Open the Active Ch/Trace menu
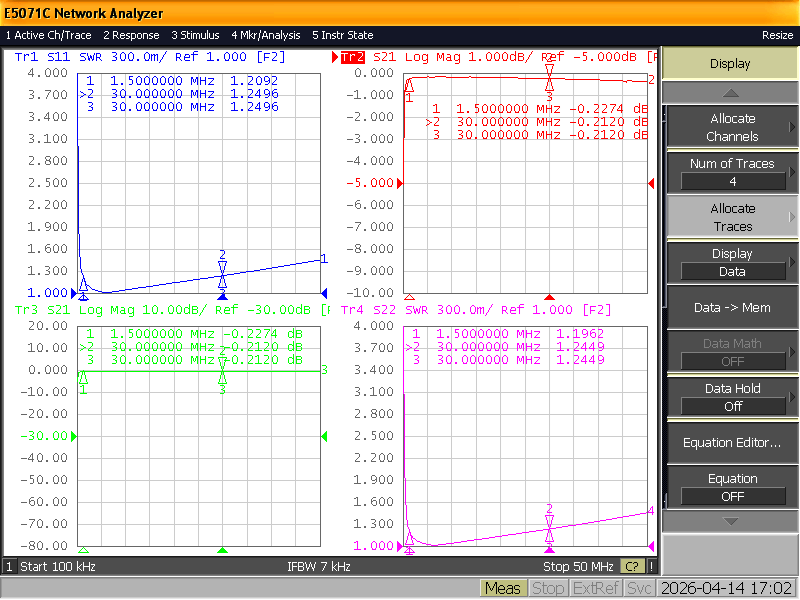The width and height of the screenshot is (800, 600). pyautogui.click(x=48, y=35)
